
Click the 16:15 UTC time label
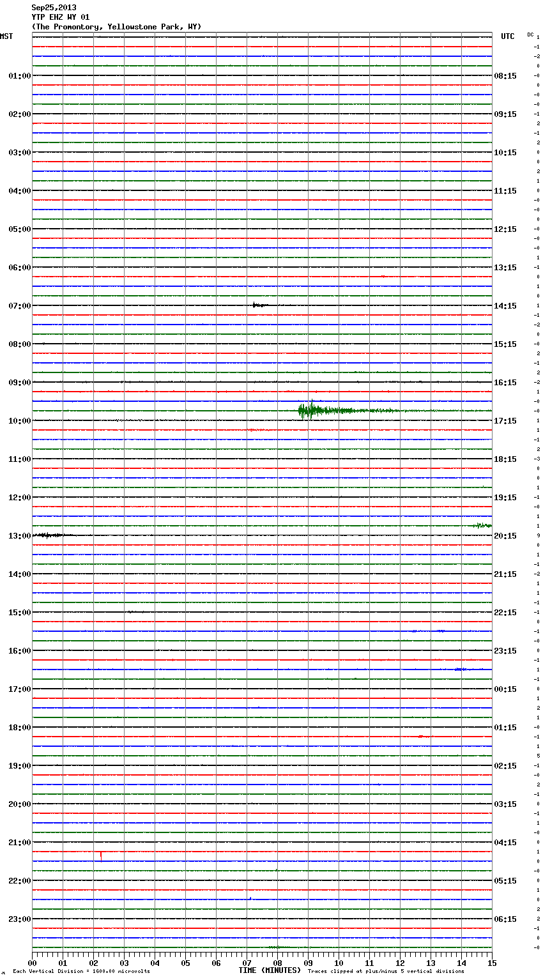(505, 383)
